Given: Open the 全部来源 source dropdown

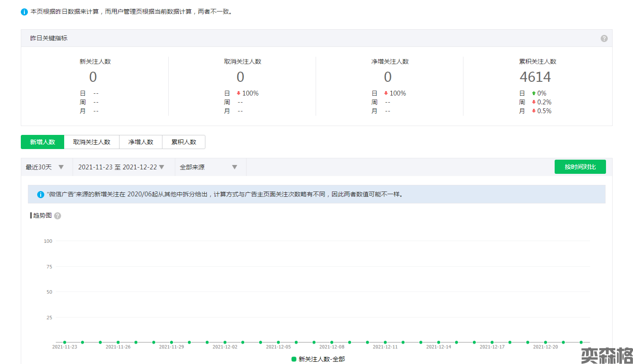Looking at the screenshot, I should 208,167.
